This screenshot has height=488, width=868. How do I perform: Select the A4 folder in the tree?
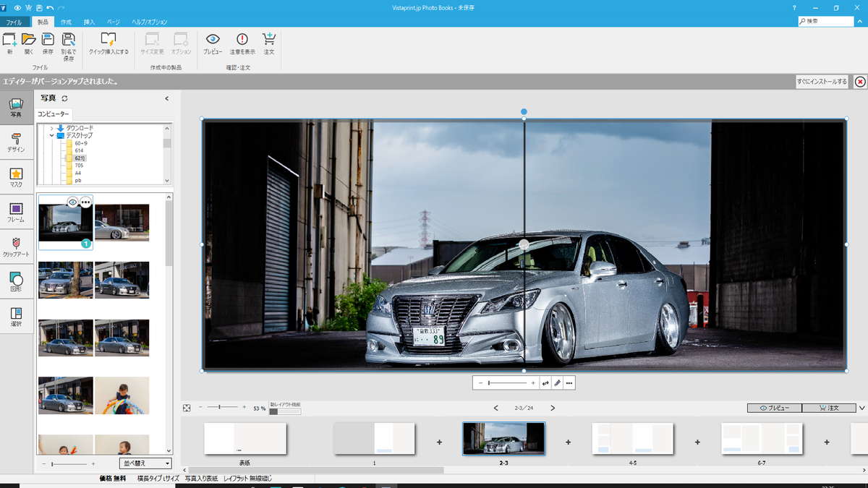pyautogui.click(x=78, y=173)
